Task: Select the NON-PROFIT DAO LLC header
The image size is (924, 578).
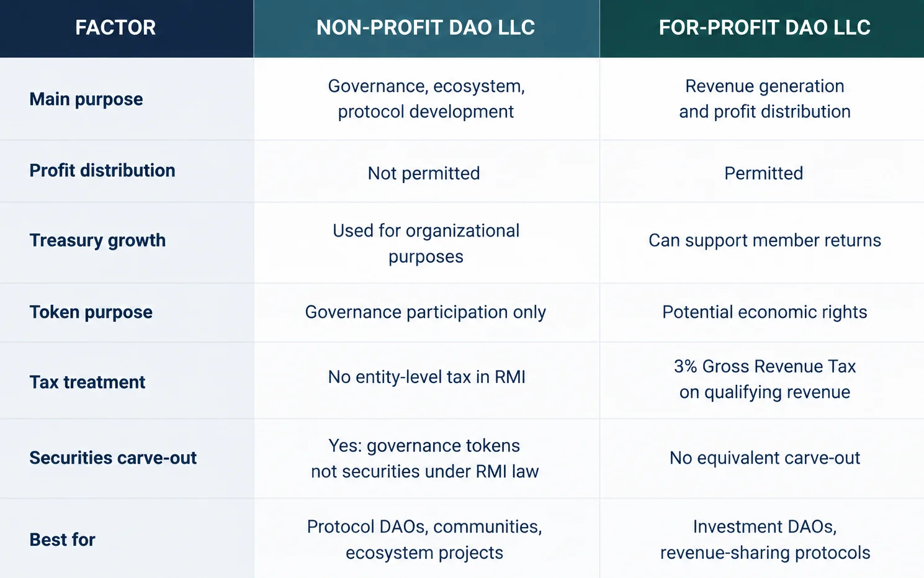Action: 426,27
